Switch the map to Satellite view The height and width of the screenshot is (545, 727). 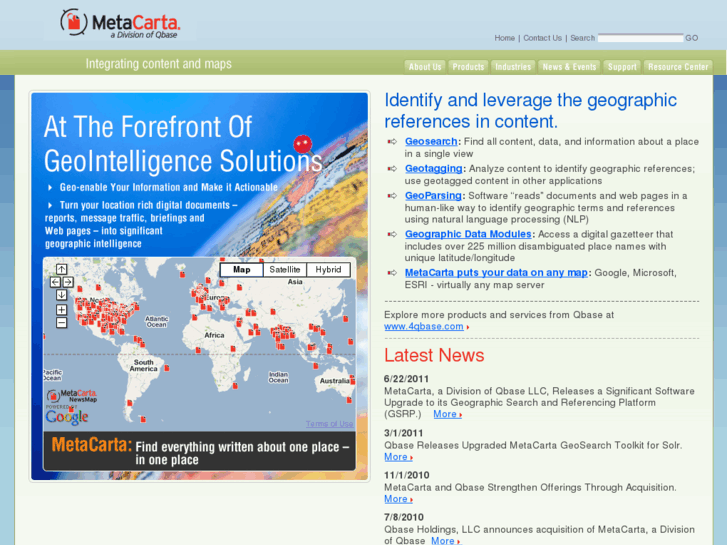285,269
